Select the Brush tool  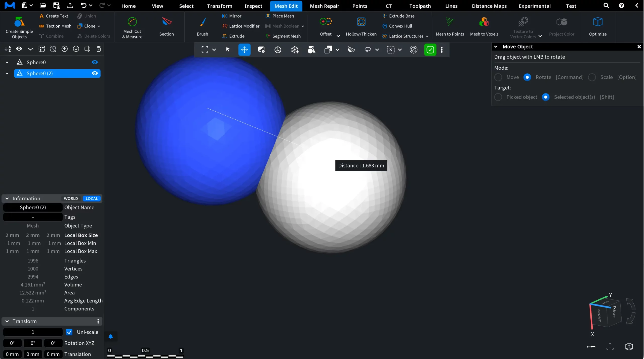click(202, 26)
